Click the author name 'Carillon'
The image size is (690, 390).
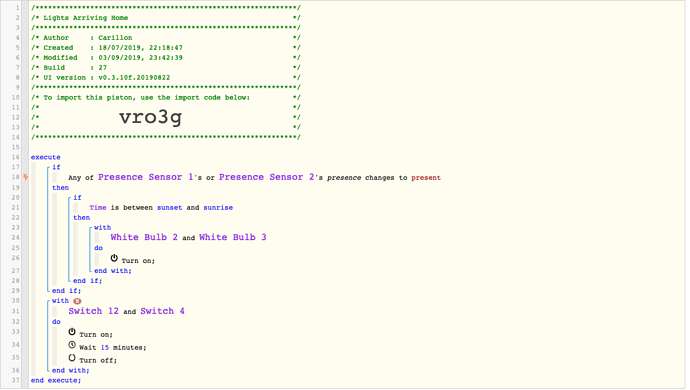click(115, 38)
